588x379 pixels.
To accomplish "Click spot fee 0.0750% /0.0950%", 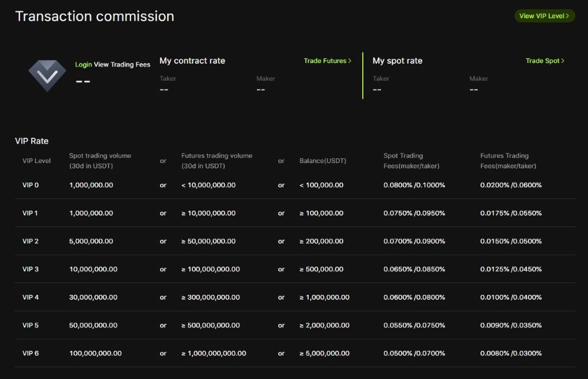I will 414,213.
